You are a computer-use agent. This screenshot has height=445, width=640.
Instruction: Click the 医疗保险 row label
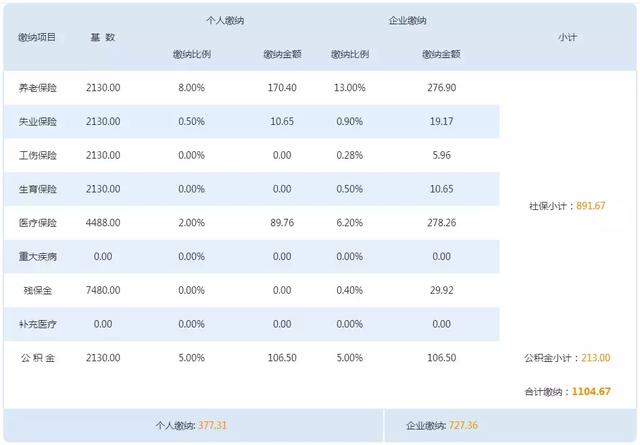tap(37, 223)
